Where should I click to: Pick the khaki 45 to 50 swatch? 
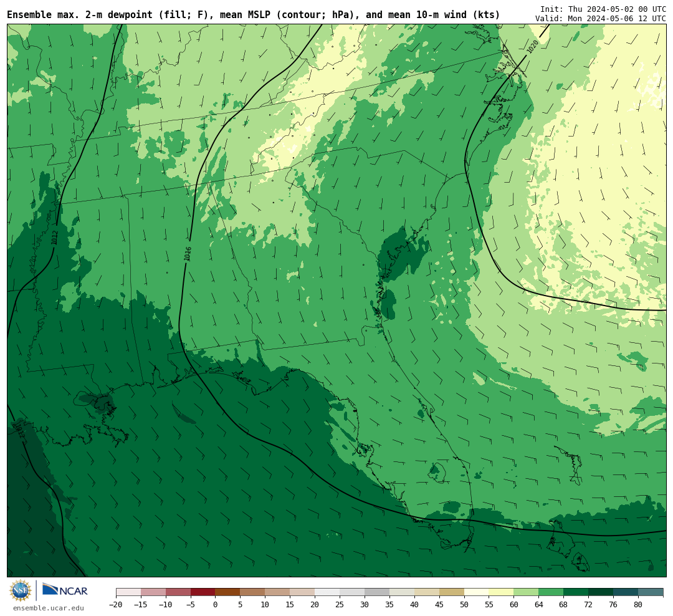[x=452, y=592]
